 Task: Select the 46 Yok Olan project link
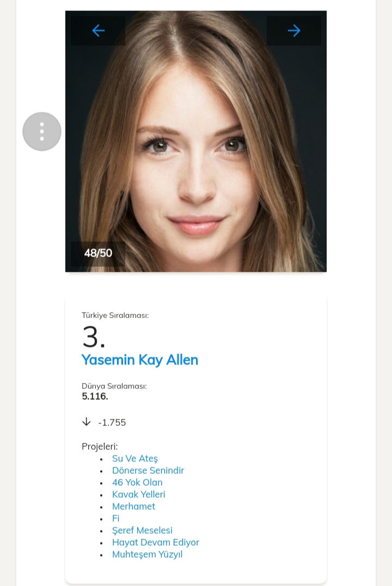click(137, 483)
